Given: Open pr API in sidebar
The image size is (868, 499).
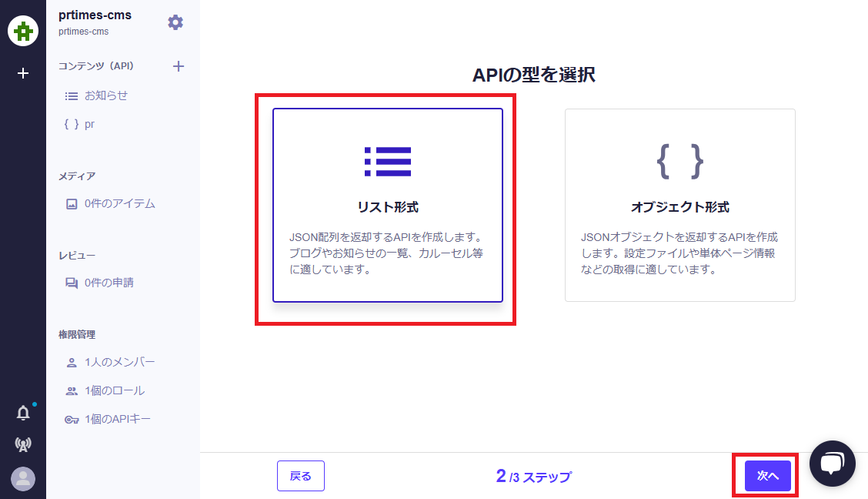Looking at the screenshot, I should click(80, 124).
